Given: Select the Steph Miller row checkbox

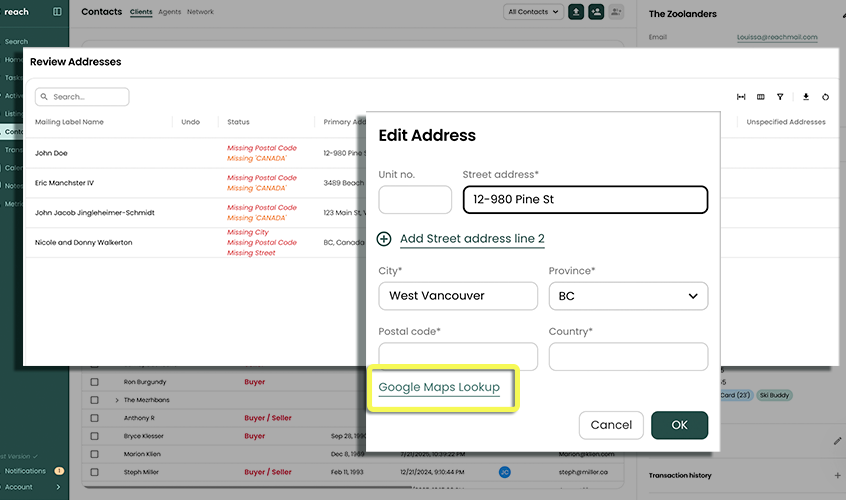Looking at the screenshot, I should (95, 472).
